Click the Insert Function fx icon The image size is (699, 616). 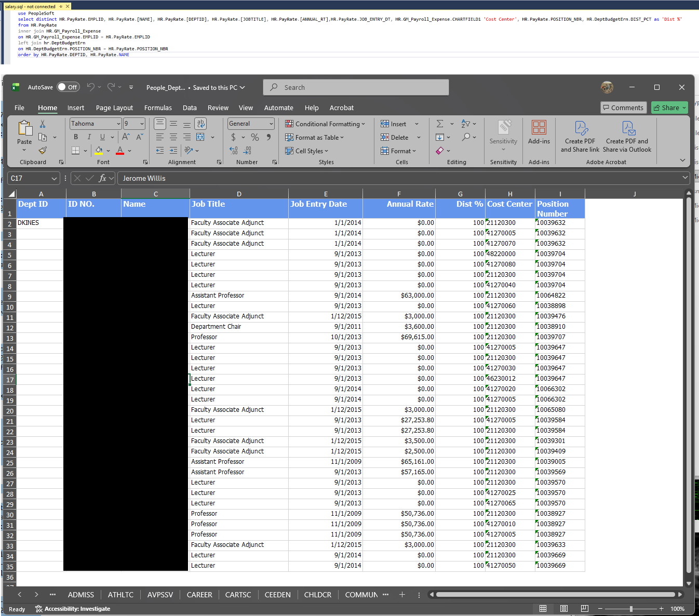tap(103, 178)
